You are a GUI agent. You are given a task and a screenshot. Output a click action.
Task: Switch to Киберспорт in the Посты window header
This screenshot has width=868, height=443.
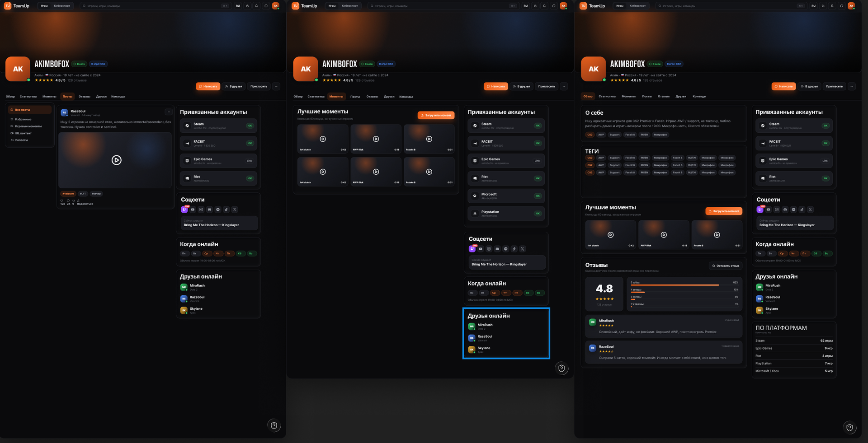click(62, 6)
